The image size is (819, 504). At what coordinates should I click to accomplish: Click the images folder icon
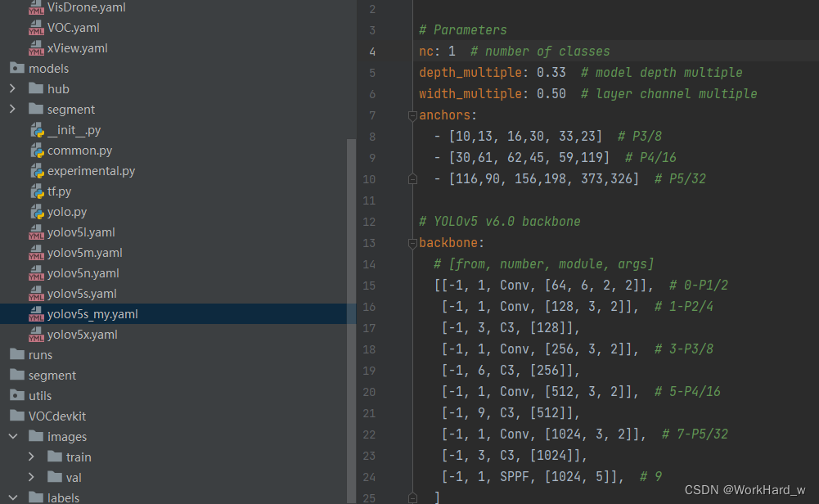(36, 436)
